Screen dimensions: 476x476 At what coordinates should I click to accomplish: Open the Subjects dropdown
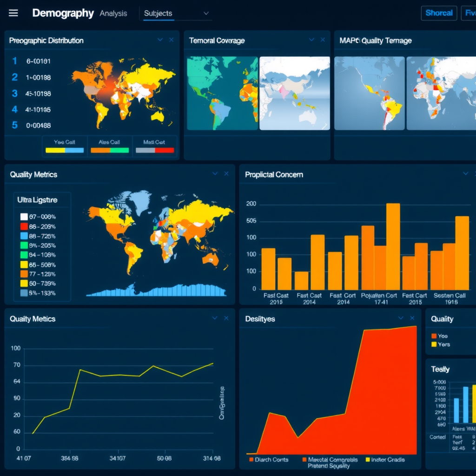(x=176, y=13)
